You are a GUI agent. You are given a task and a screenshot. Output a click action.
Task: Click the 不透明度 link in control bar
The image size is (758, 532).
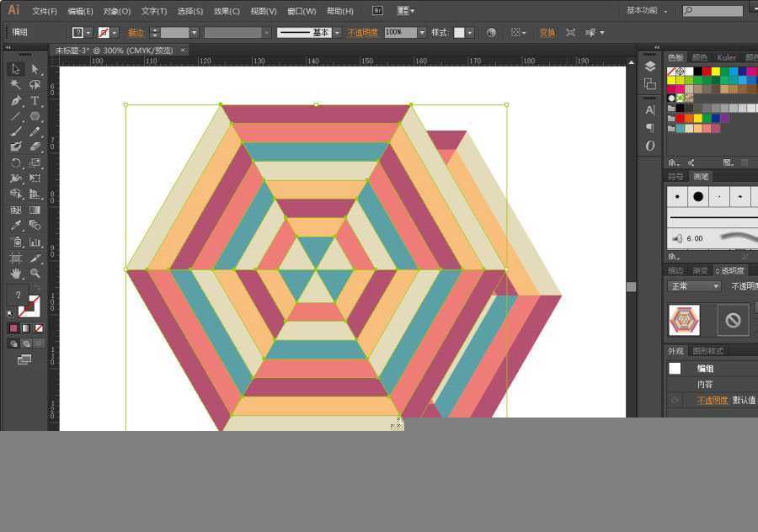click(x=362, y=33)
